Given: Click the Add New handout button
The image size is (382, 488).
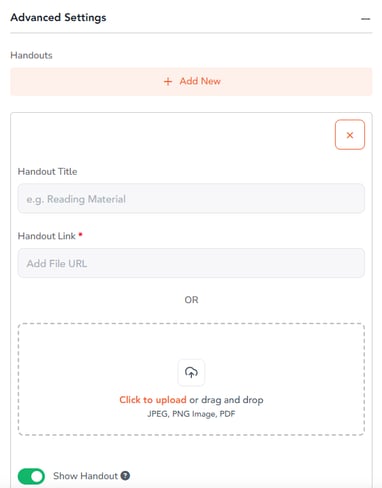Looking at the screenshot, I should [x=191, y=82].
